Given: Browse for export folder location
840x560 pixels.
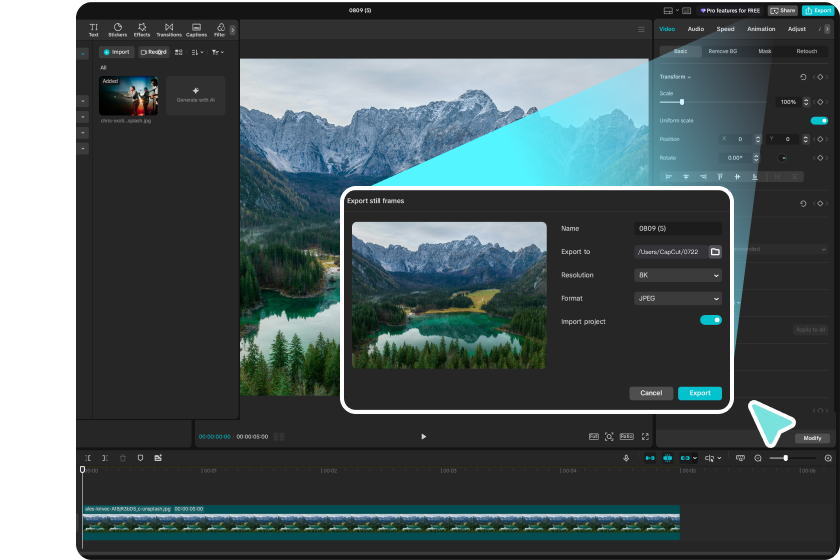Looking at the screenshot, I should click(715, 252).
